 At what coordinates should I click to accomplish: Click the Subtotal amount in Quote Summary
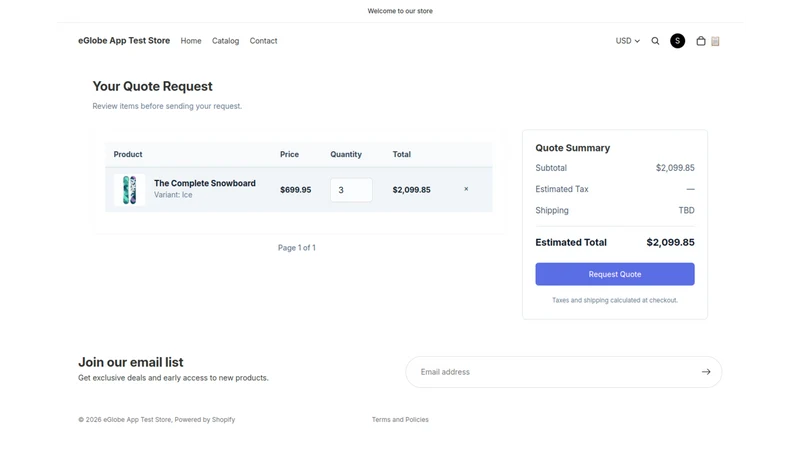tap(675, 168)
